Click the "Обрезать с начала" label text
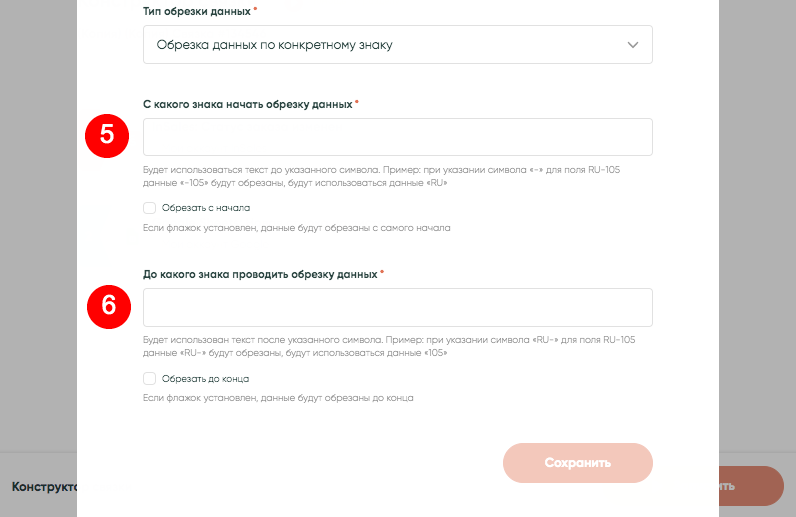The image size is (796, 517). pyautogui.click(x=206, y=208)
